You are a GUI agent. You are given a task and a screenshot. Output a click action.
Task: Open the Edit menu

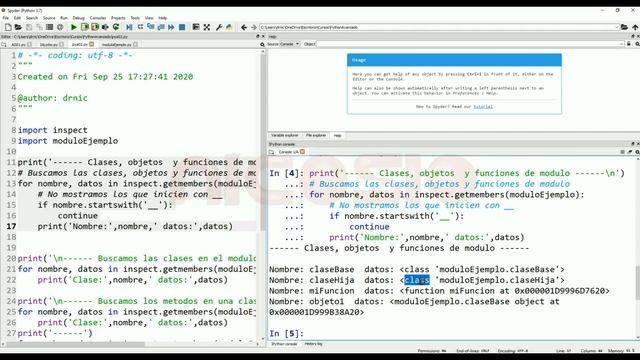(17, 18)
